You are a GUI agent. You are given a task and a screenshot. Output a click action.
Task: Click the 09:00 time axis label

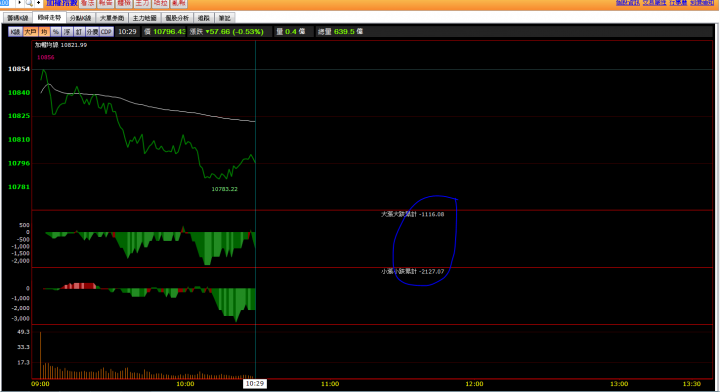[40, 384]
